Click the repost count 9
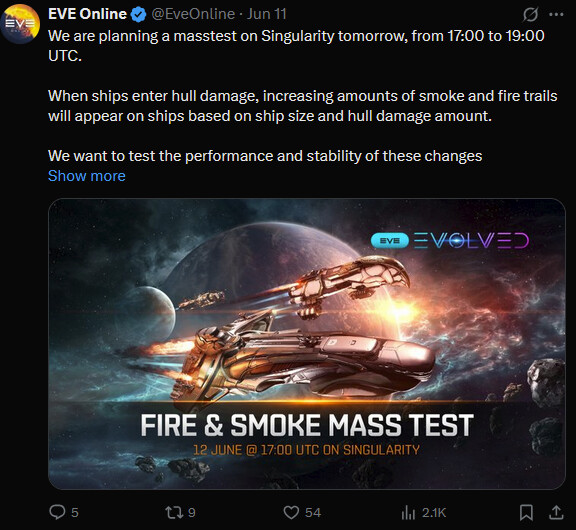The height and width of the screenshot is (530, 576). [191, 512]
